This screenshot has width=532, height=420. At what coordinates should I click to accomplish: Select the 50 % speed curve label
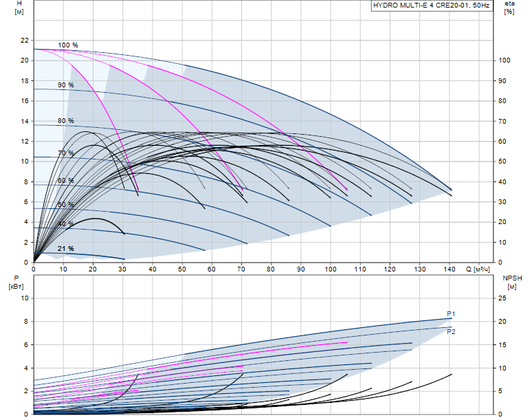tap(65, 205)
